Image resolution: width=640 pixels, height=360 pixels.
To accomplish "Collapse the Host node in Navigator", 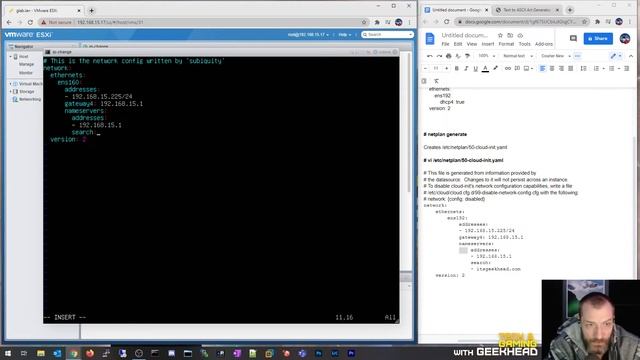I will pos(11,57).
